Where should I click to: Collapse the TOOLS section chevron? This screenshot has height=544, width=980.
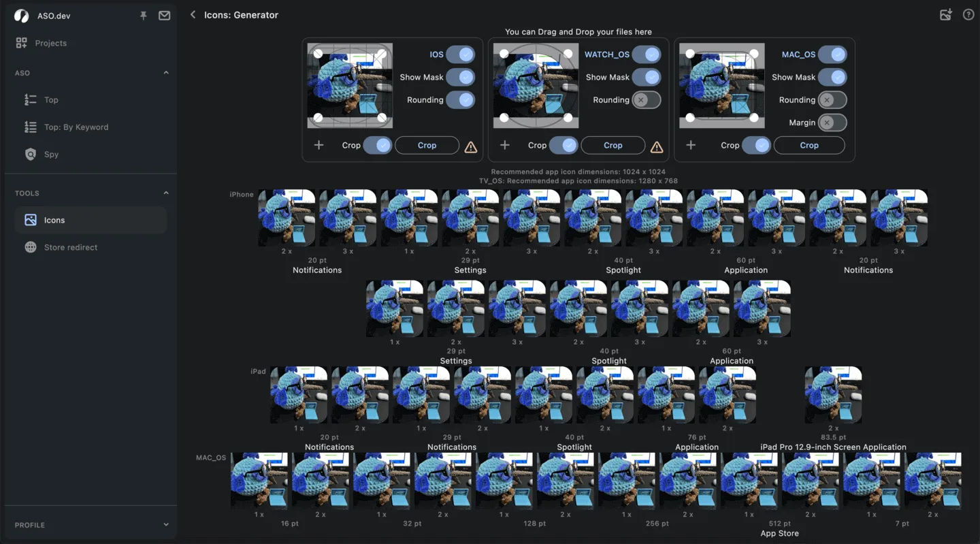tap(166, 193)
